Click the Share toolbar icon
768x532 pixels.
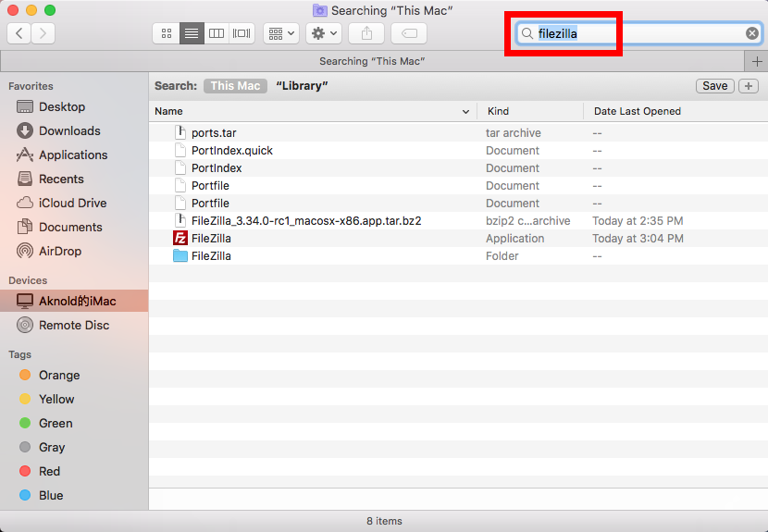point(366,33)
